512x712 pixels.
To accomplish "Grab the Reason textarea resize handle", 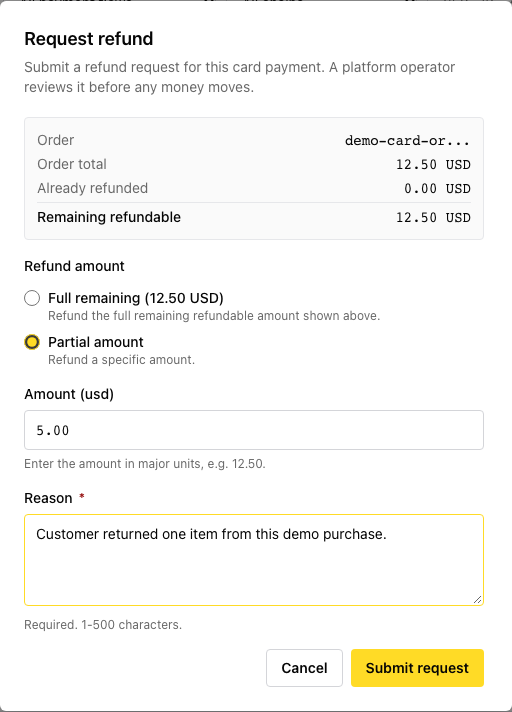I will 478,599.
